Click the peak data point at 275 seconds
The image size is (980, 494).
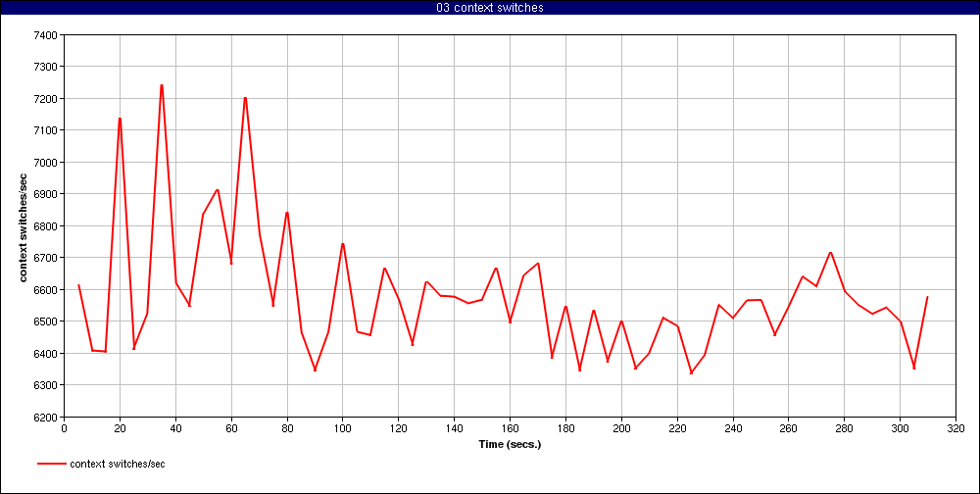[x=830, y=253]
